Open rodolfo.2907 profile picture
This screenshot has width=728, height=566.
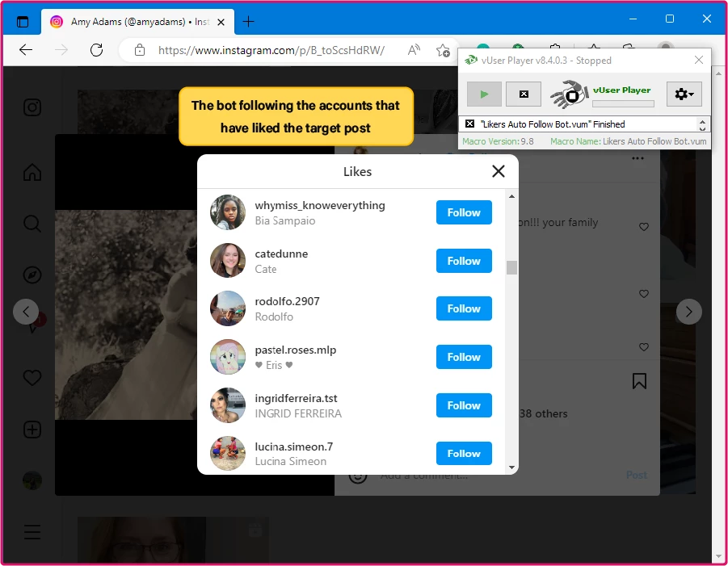[x=228, y=308]
